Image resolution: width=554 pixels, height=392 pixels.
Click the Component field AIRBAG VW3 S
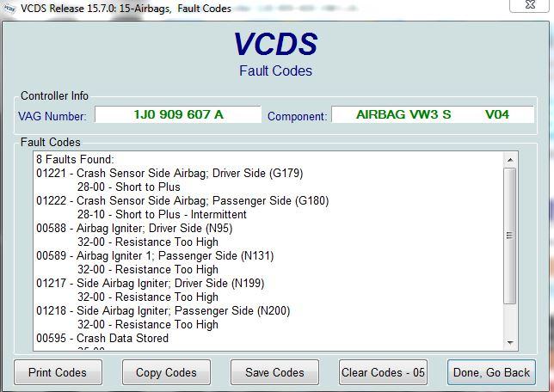click(433, 114)
